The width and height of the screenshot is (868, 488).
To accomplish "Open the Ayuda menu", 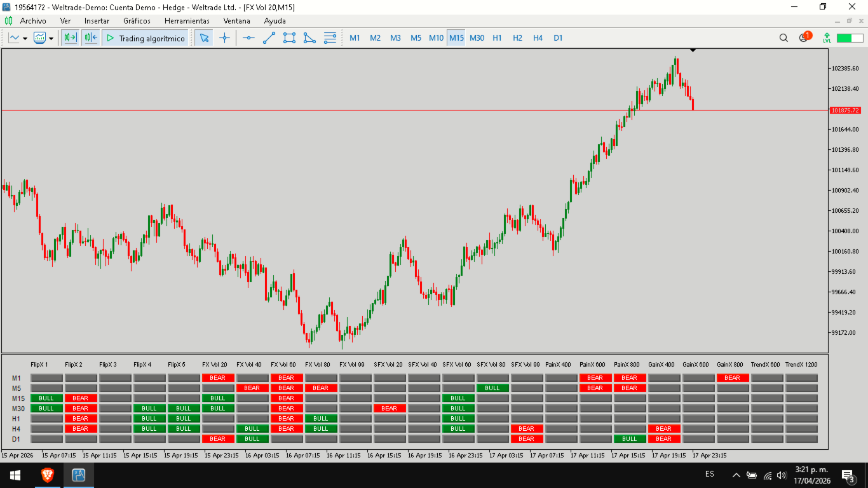I will 275,21.
